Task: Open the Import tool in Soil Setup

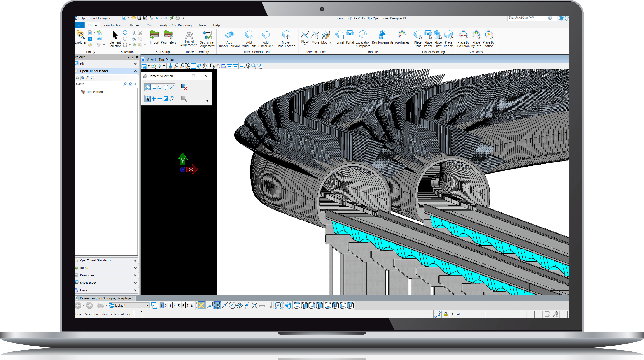Action: point(154,37)
